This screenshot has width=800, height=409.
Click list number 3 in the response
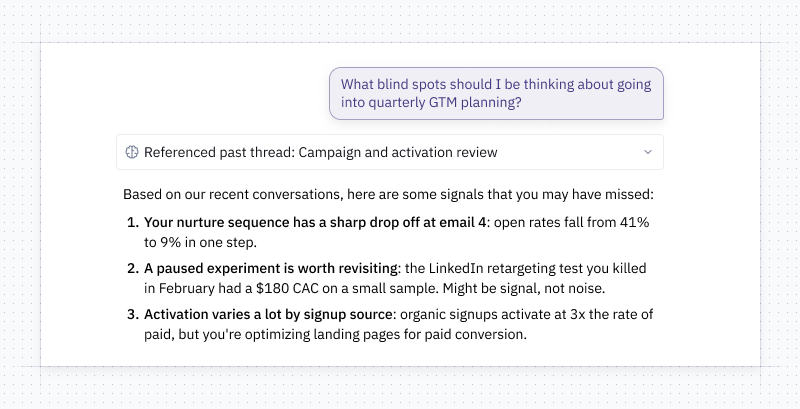click(132, 315)
